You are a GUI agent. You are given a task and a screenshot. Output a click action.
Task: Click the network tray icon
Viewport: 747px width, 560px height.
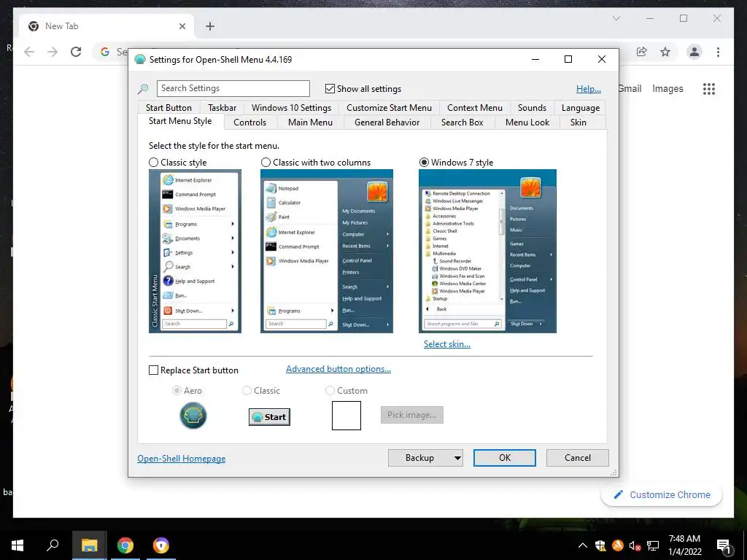click(653, 545)
